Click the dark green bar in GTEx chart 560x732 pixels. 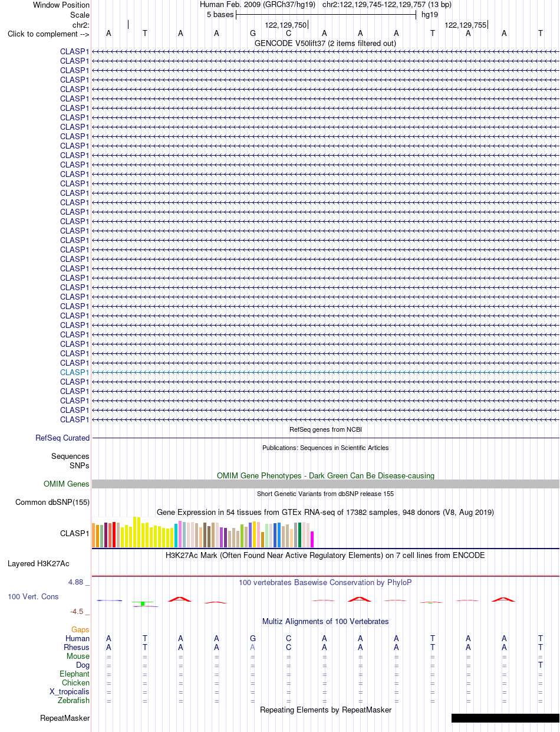coord(300,535)
